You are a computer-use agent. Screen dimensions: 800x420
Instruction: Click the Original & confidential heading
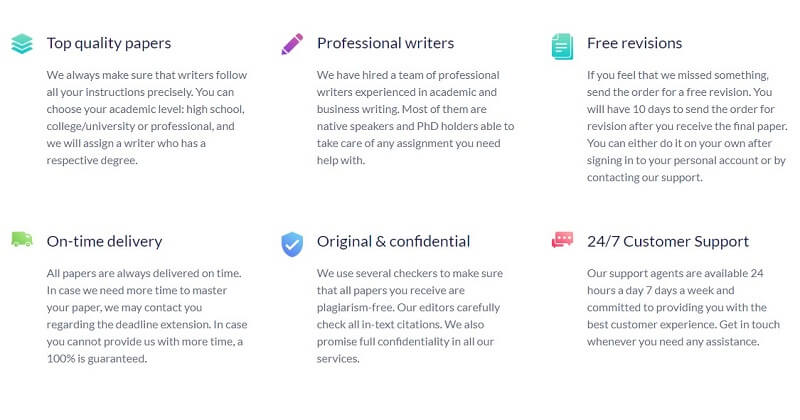click(393, 241)
